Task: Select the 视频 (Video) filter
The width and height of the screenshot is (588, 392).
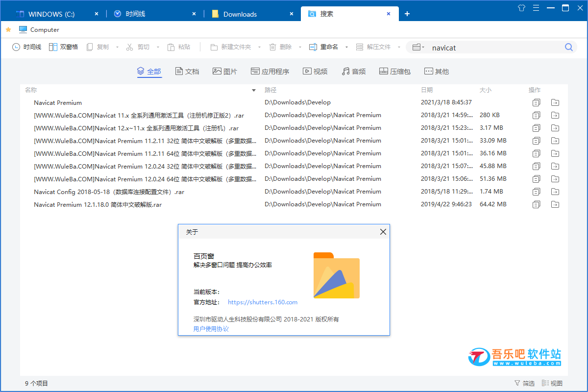Action: [x=315, y=72]
